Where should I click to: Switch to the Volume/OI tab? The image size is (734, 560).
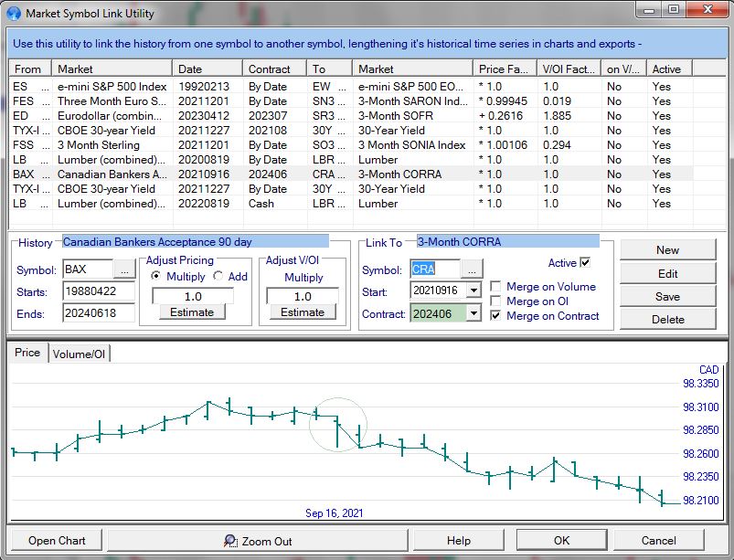pos(79,354)
